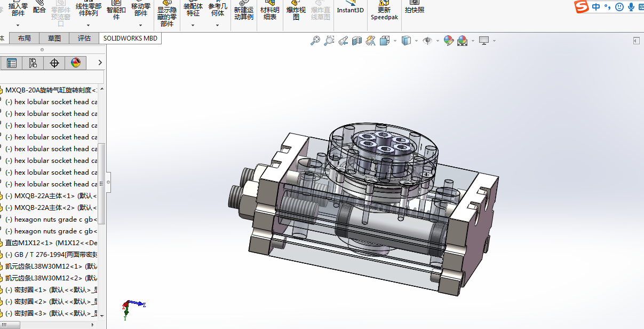Toggle the Instant3D tool
Screen dimensions: 644x329
click(350, 7)
